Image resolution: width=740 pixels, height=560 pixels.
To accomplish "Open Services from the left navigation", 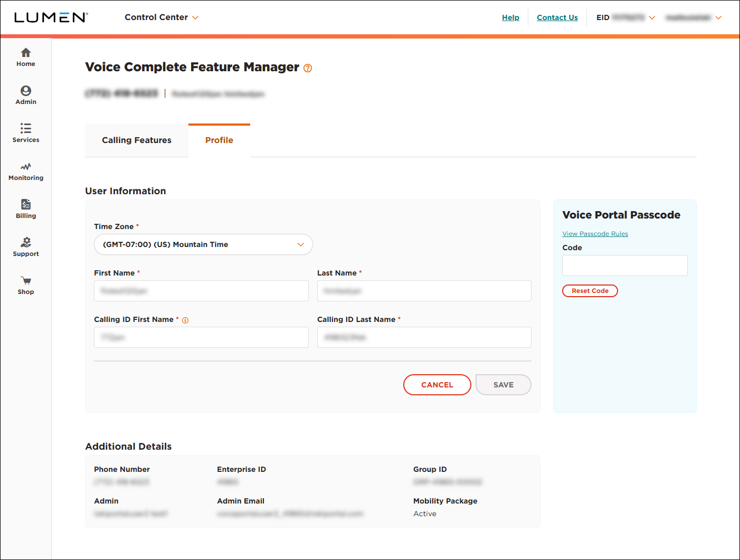I will tap(25, 133).
